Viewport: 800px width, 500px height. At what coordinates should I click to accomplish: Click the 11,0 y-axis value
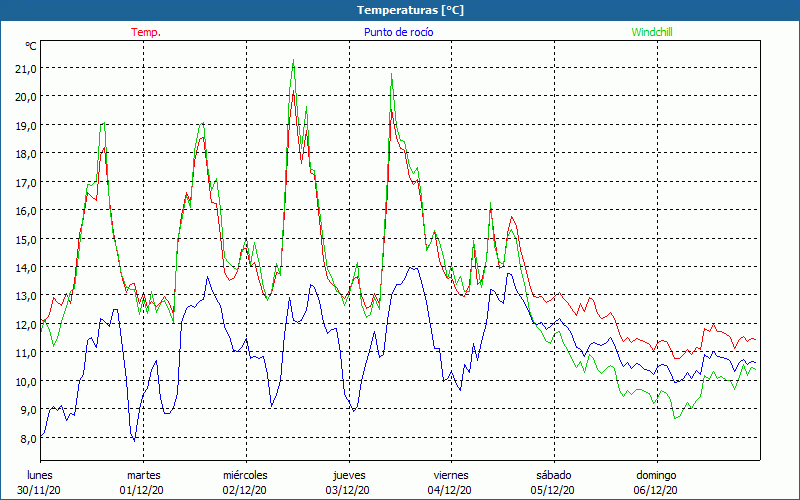coord(26,353)
